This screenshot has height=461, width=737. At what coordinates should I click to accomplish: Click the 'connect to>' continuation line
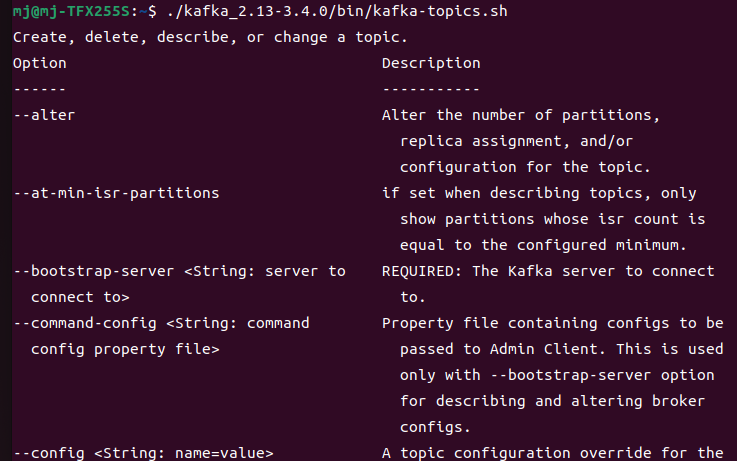[x=80, y=297]
